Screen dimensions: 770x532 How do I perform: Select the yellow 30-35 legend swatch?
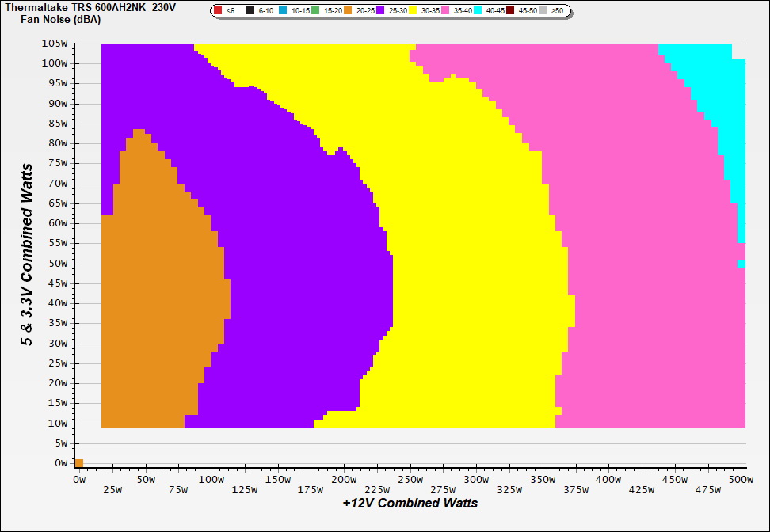pyautogui.click(x=414, y=11)
